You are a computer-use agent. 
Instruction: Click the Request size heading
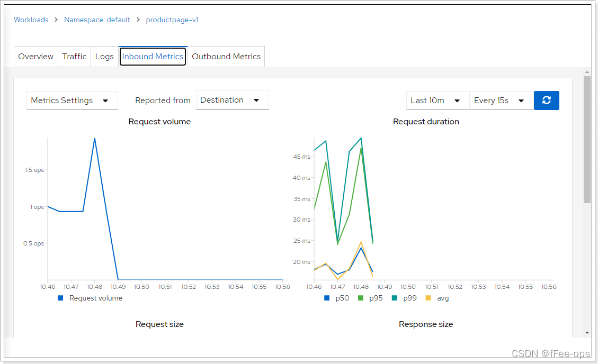(x=159, y=324)
